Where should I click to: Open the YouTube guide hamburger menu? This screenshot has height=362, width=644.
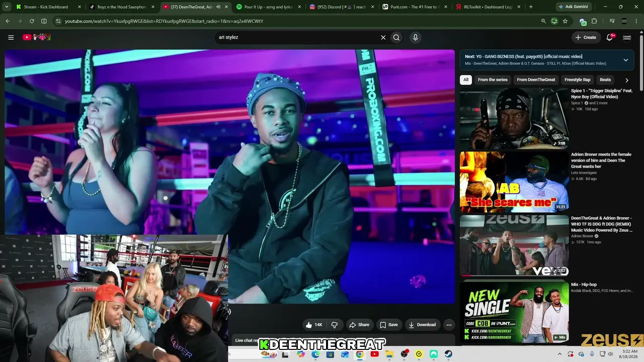(x=11, y=37)
